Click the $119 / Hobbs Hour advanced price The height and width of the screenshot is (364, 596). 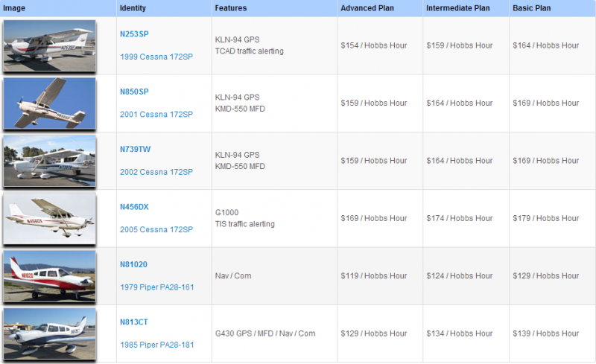tap(374, 276)
